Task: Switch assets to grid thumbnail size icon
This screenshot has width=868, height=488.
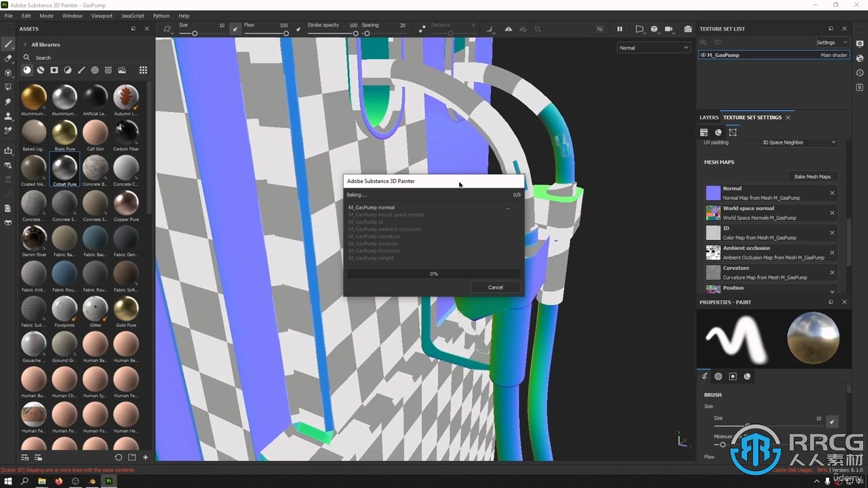Action: [143, 70]
